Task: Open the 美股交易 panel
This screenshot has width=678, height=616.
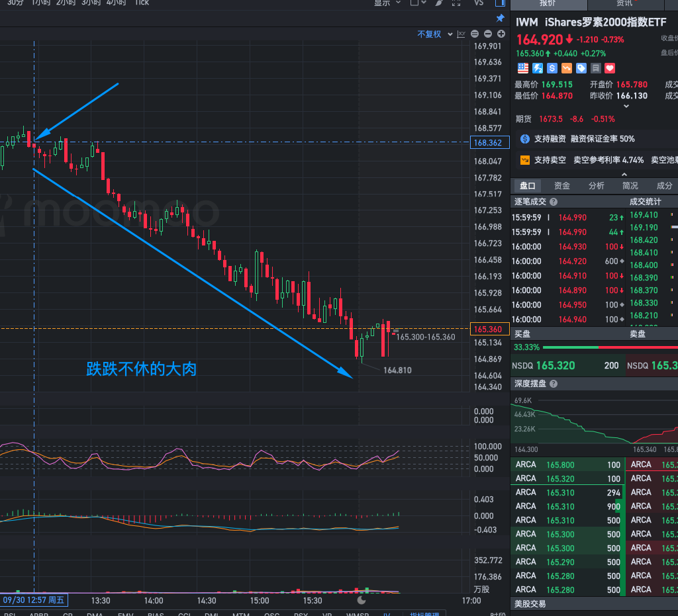Action: tap(530, 604)
